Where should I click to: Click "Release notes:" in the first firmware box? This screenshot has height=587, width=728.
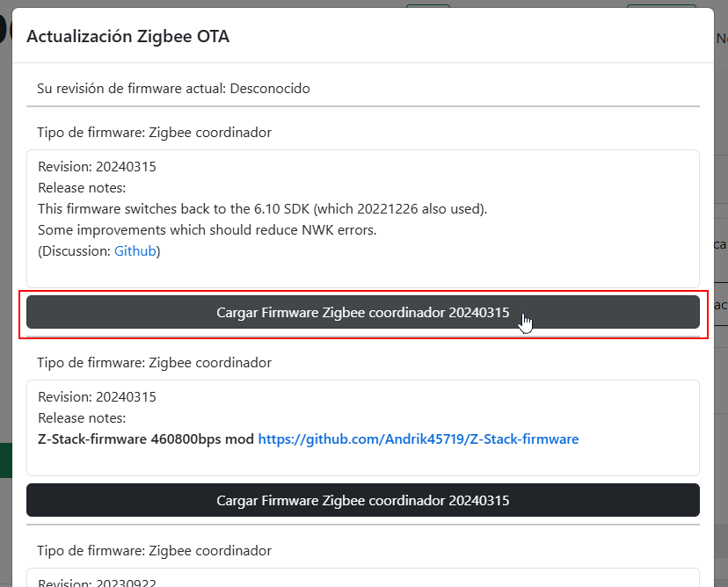tap(82, 188)
